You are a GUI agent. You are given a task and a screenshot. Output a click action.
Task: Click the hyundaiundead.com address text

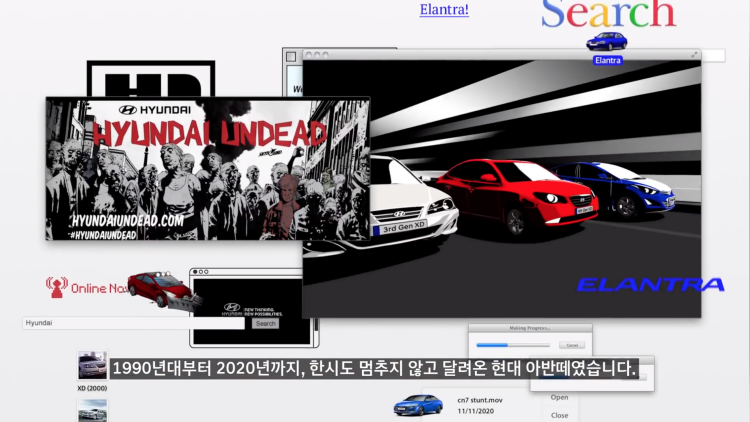[x=128, y=221]
